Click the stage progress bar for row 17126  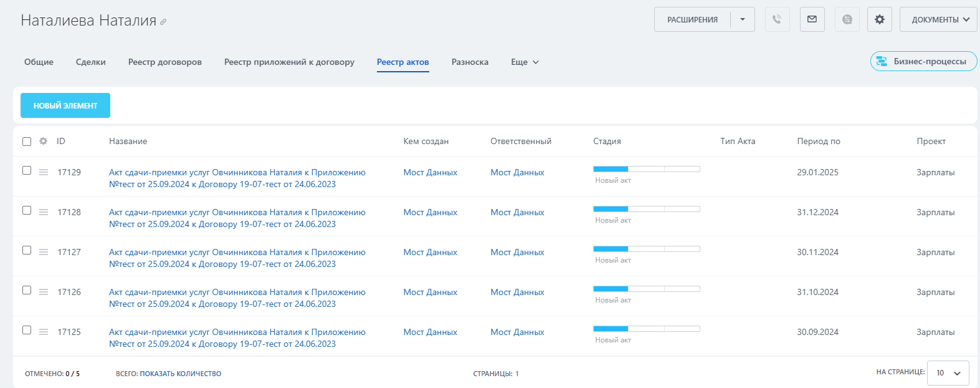(x=646, y=289)
